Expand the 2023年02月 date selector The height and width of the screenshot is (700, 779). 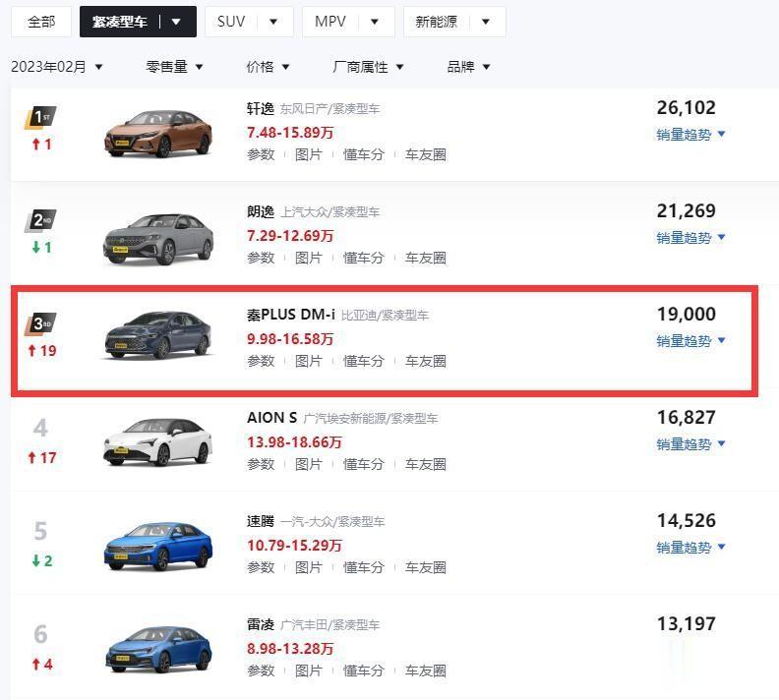tap(57, 67)
